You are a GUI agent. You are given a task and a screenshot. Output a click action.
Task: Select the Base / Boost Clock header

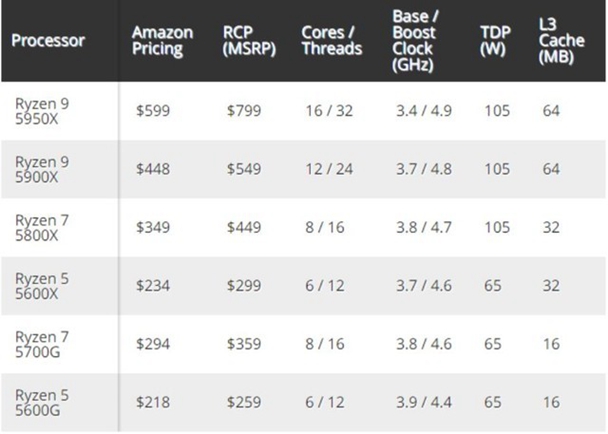point(418,40)
